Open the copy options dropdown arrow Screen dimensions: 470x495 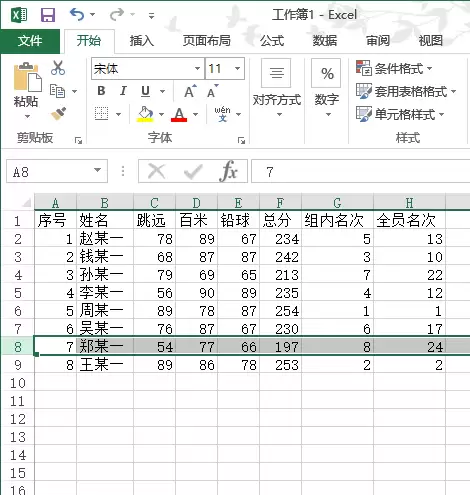coord(75,91)
